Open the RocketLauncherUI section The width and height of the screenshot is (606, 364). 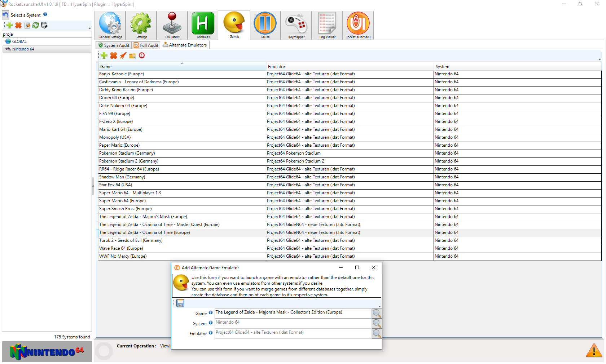(358, 25)
